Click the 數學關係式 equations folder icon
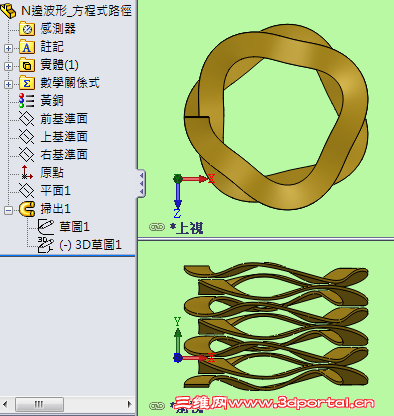Image resolution: width=394 pixels, height=416 pixels. pyautogui.click(x=27, y=83)
